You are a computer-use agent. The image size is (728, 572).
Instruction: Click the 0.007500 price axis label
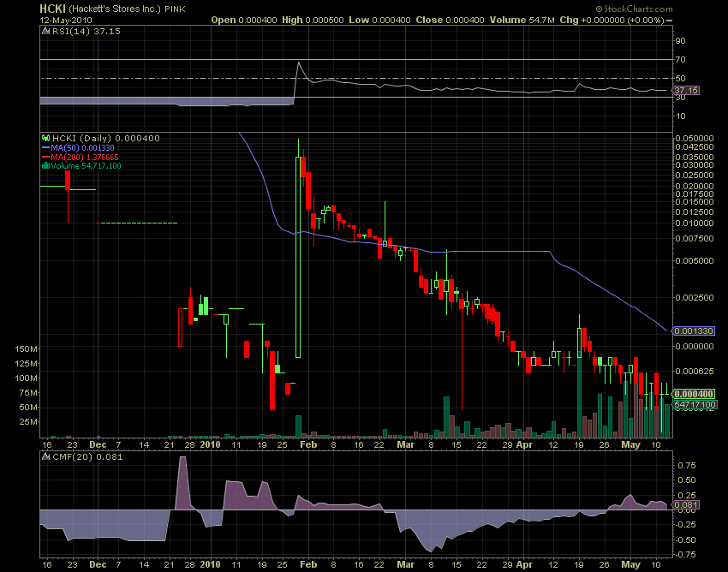pyautogui.click(x=694, y=238)
